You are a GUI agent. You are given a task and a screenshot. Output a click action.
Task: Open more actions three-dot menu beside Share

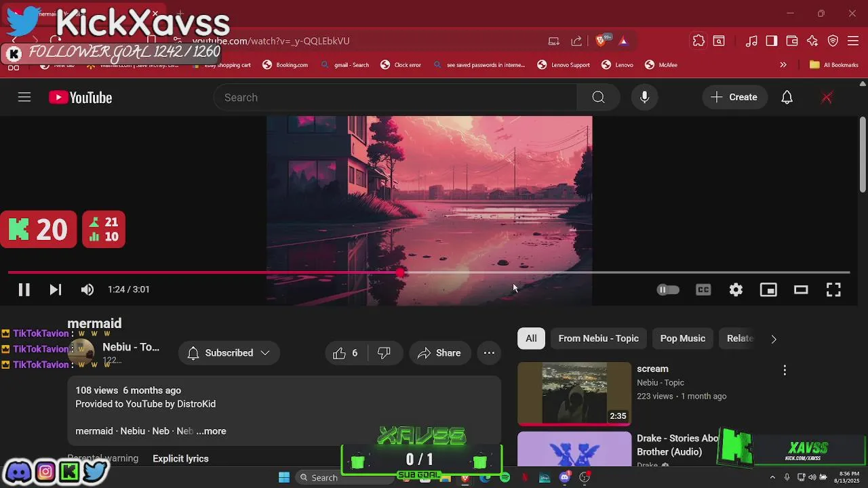(x=489, y=353)
